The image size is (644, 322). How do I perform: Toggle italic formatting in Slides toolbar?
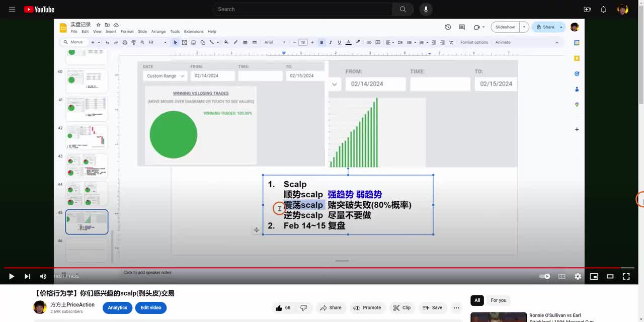pyautogui.click(x=331, y=42)
